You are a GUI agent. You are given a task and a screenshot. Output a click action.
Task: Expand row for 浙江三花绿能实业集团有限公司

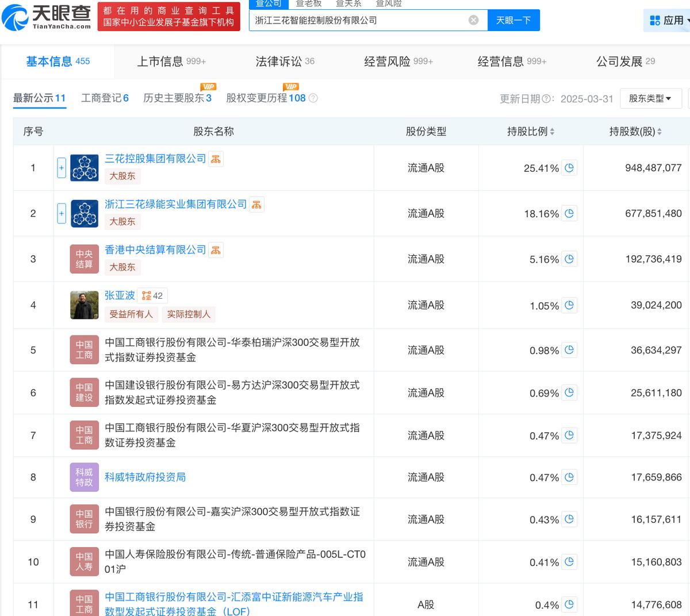click(x=62, y=214)
